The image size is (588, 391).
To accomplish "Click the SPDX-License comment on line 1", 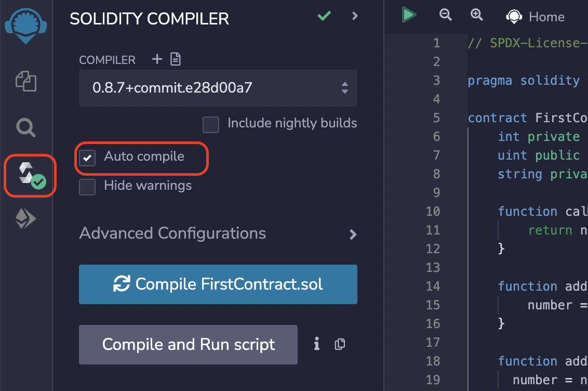I will point(528,43).
